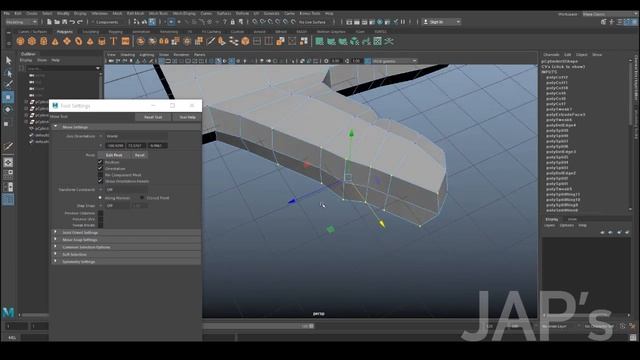Open the Modeling menu set dropdown

point(21,22)
